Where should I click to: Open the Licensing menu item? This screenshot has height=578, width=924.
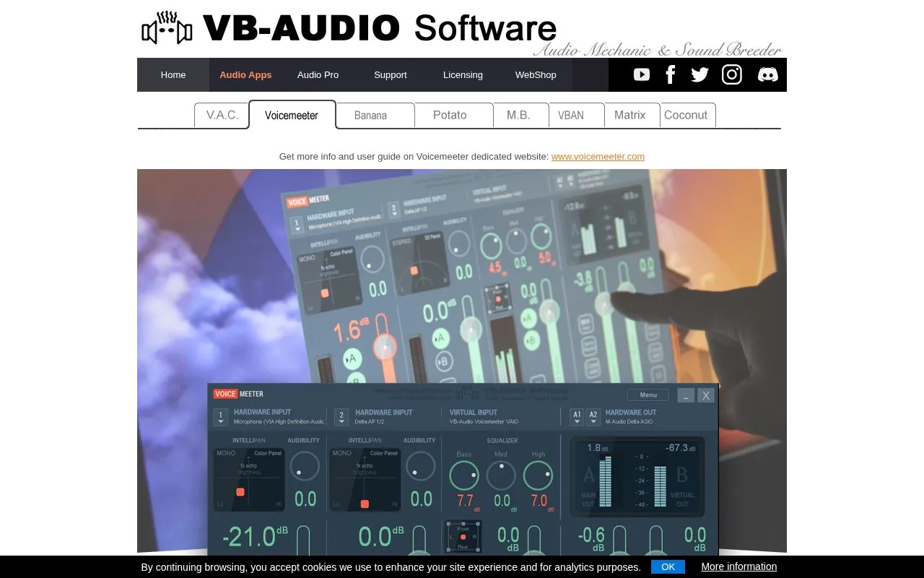point(463,74)
